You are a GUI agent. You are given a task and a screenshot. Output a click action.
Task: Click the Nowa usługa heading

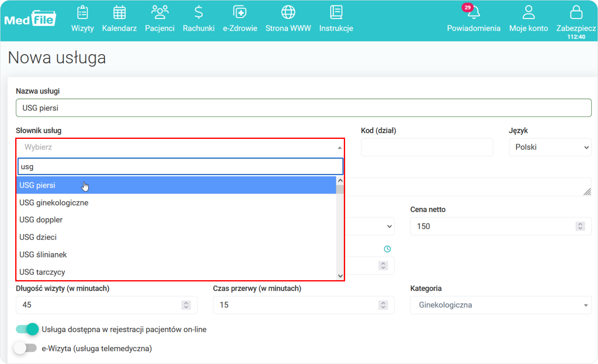[x=57, y=58]
